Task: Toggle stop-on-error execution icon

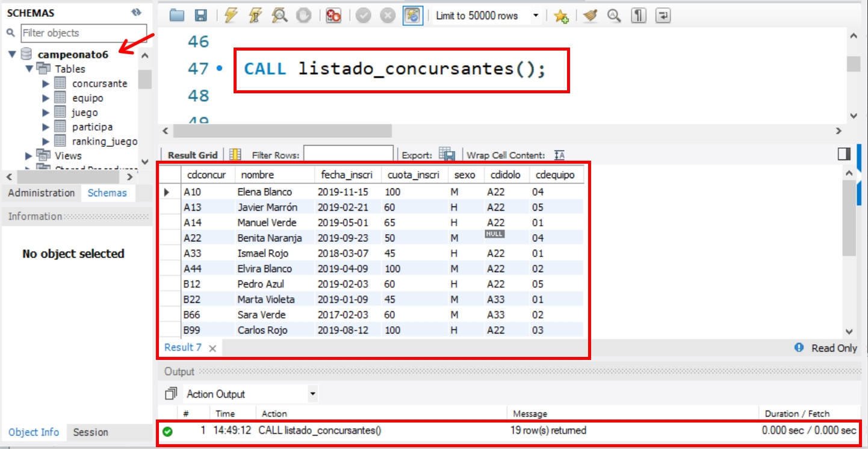Action: tap(333, 16)
